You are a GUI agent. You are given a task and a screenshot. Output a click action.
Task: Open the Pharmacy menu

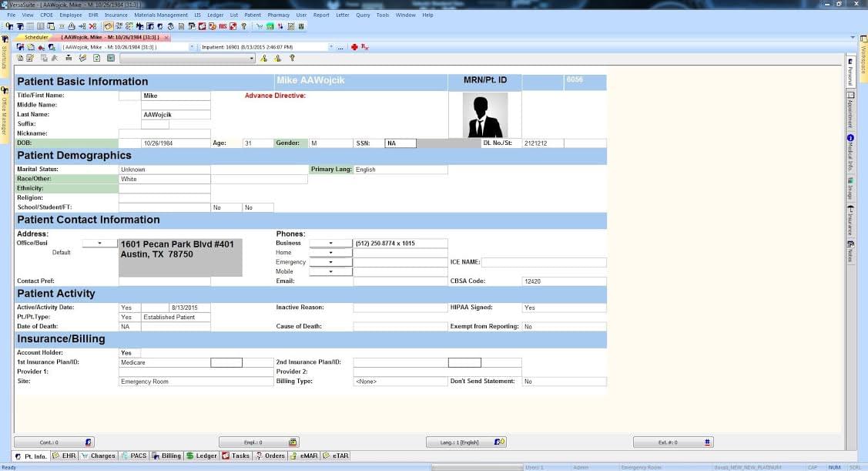pos(278,14)
